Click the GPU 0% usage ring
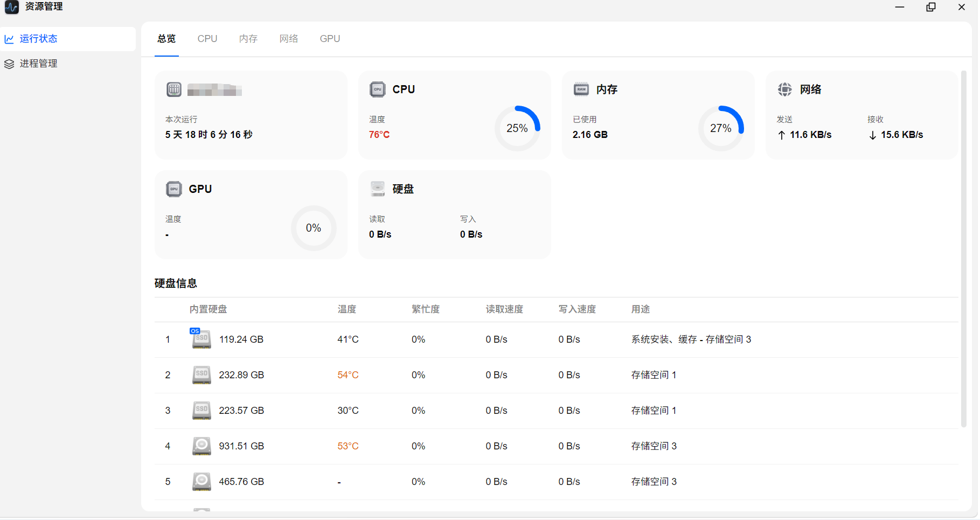The width and height of the screenshot is (980, 520). pyautogui.click(x=314, y=228)
